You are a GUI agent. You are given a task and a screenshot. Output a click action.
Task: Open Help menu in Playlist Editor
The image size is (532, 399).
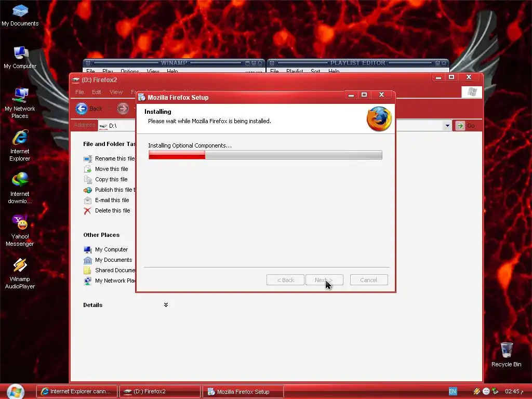[334, 71]
